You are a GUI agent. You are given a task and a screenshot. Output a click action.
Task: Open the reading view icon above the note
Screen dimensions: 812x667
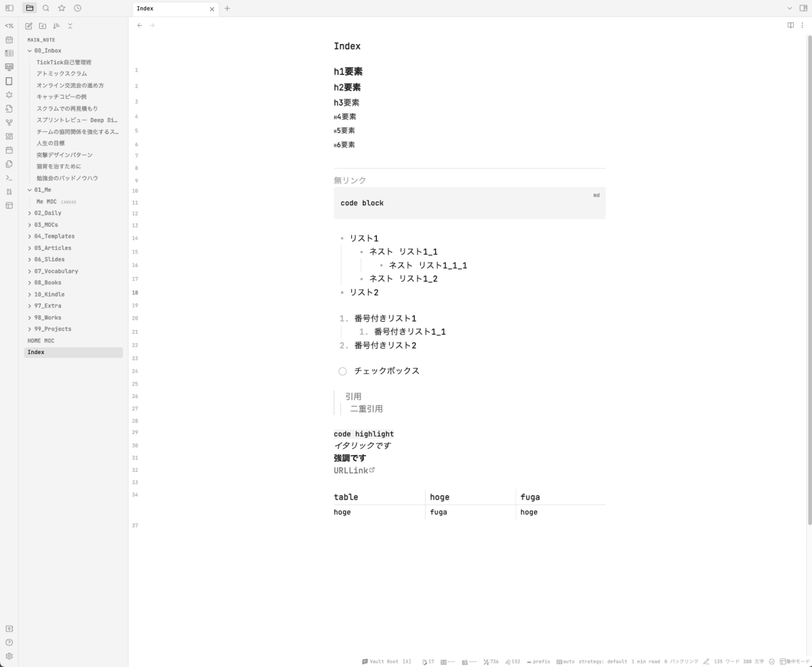[790, 24]
